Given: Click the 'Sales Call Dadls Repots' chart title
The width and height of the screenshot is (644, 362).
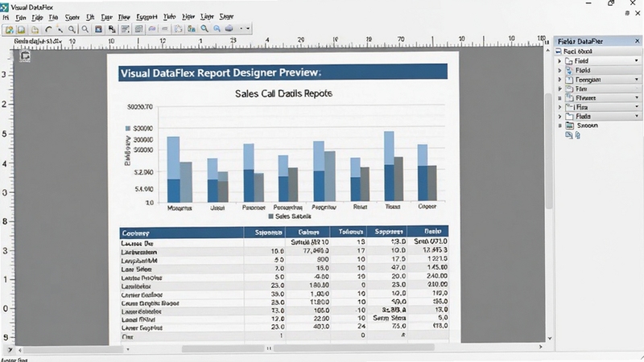Looking at the screenshot, I should coord(283,93).
